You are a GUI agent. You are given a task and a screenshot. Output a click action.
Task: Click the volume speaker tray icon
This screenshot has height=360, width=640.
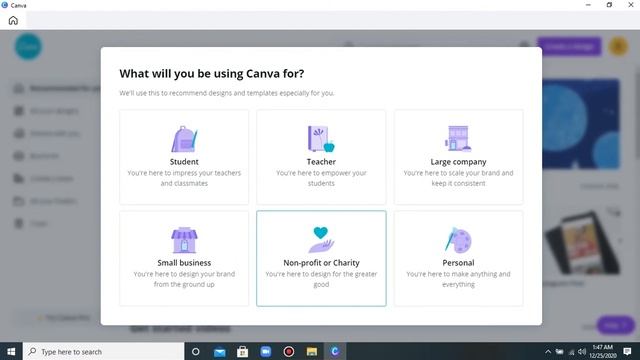(582, 351)
